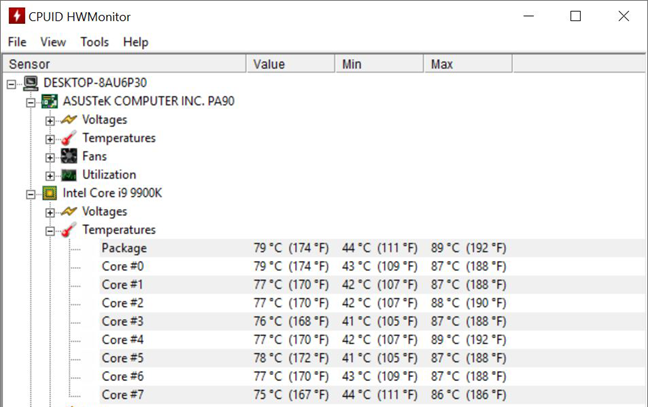The height and width of the screenshot is (407, 648).
Task: Click Core #7 current value 75 °C
Action: 291,395
